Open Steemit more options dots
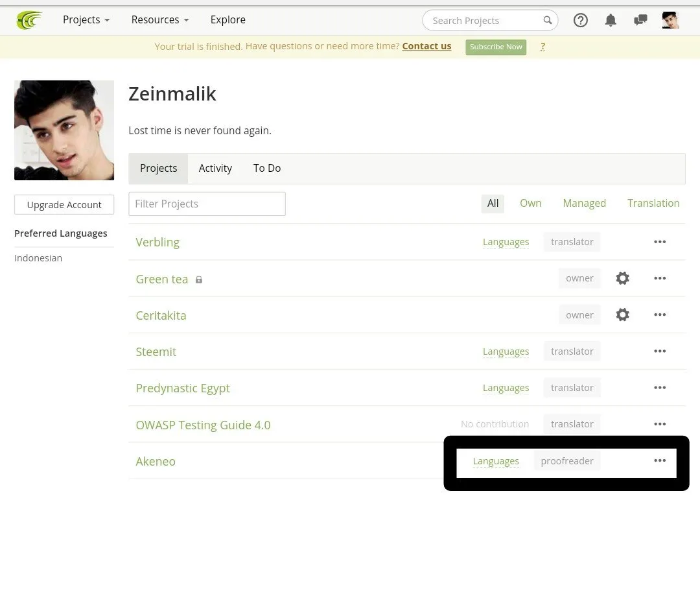The height and width of the screenshot is (594, 700). click(x=660, y=351)
